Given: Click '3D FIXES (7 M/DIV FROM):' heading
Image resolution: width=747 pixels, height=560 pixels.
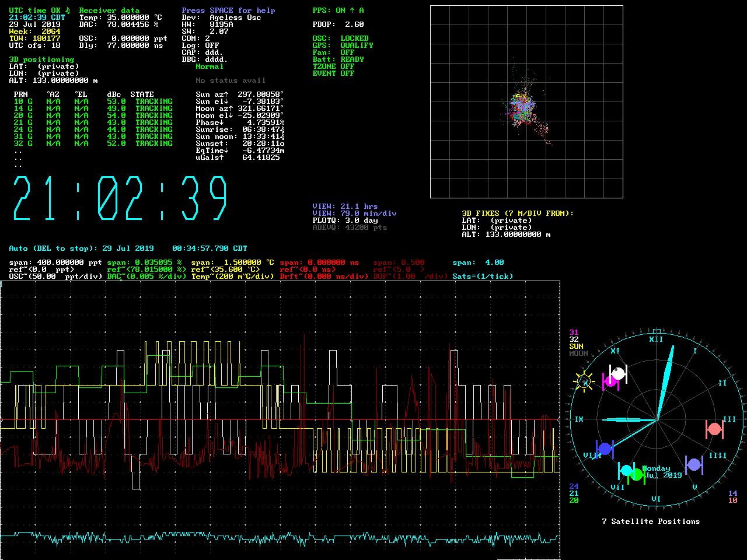Looking at the screenshot, I should point(518,213).
